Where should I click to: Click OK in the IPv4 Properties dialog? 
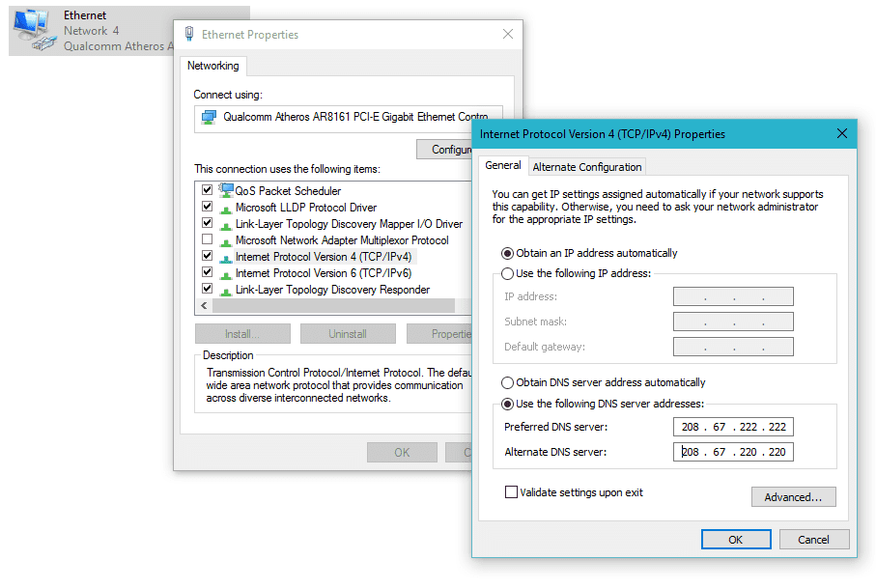pos(736,540)
